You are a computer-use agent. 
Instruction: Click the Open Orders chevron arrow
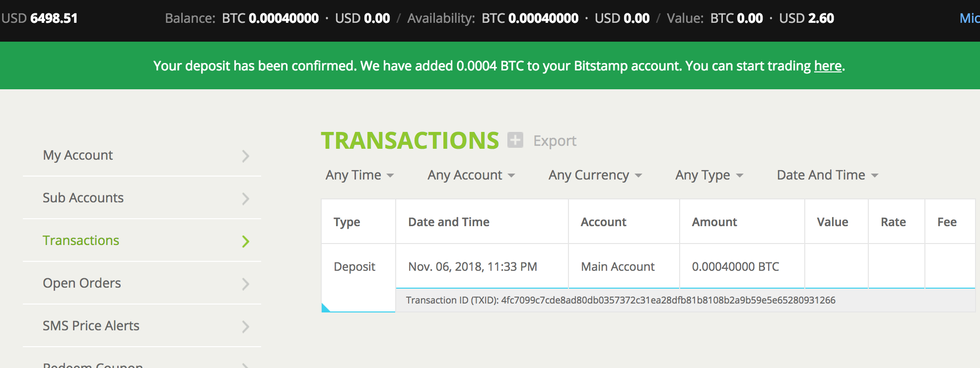pyautogui.click(x=245, y=284)
